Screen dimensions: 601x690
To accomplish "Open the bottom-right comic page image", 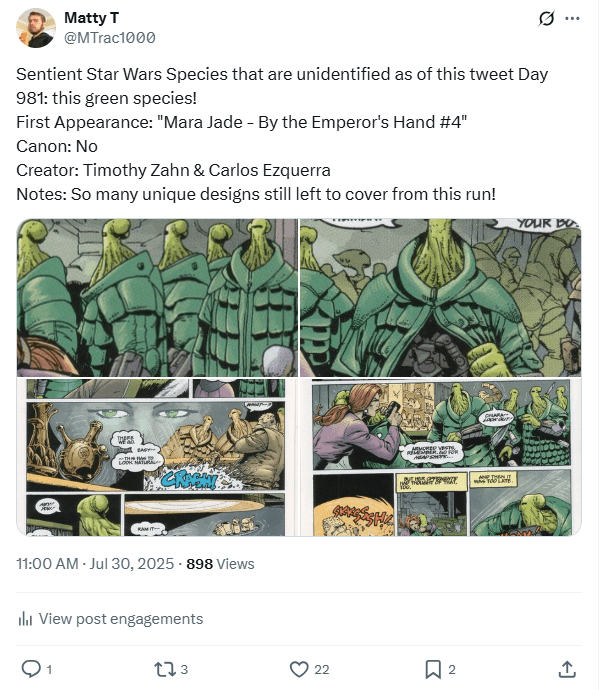I will (440, 457).
